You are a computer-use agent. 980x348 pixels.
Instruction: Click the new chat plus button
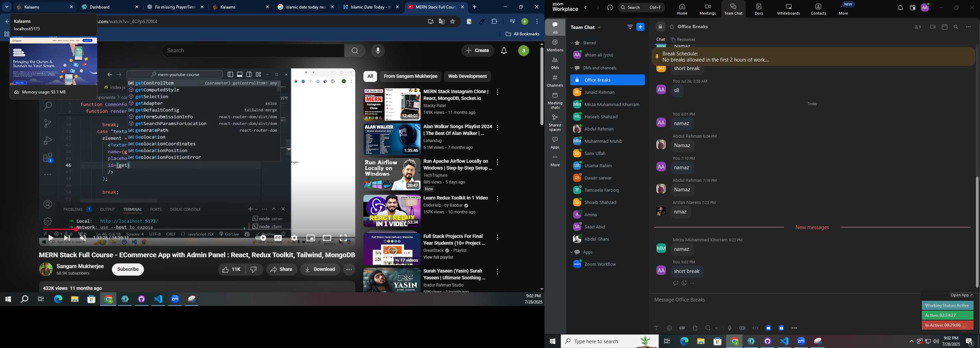click(x=640, y=27)
